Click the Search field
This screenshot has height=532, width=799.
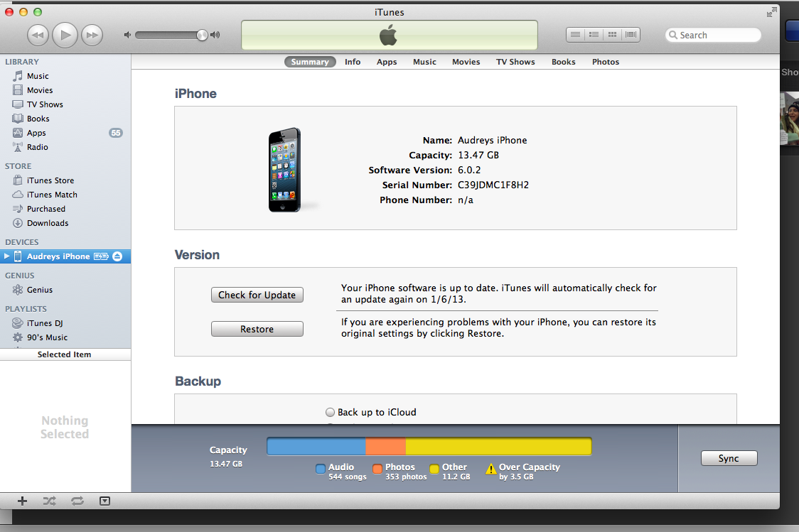tap(713, 35)
